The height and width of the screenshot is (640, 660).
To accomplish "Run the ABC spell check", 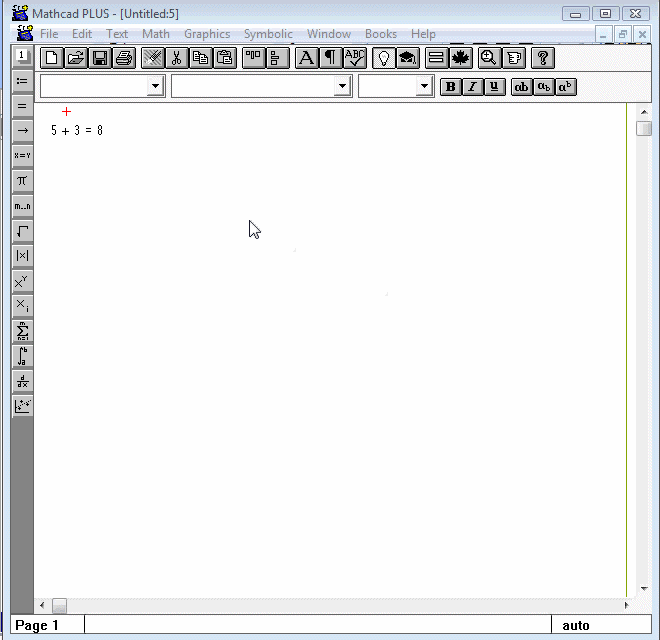I will (355, 58).
